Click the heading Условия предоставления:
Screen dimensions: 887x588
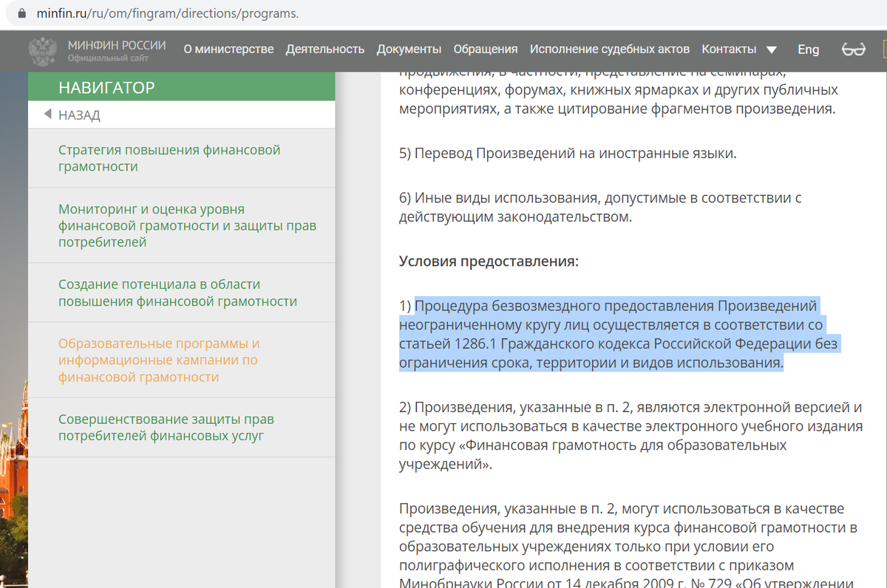click(x=489, y=261)
